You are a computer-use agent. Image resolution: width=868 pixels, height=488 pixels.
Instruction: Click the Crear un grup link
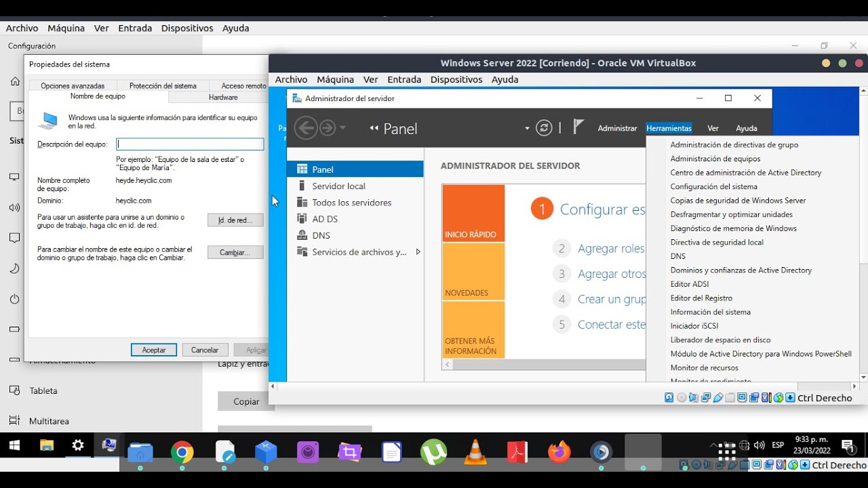pyautogui.click(x=612, y=299)
